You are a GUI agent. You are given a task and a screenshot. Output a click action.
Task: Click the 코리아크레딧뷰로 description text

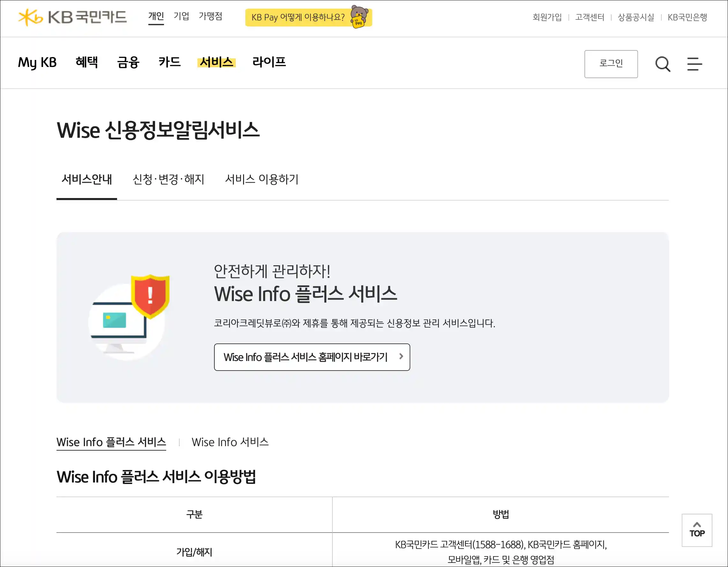click(x=354, y=323)
